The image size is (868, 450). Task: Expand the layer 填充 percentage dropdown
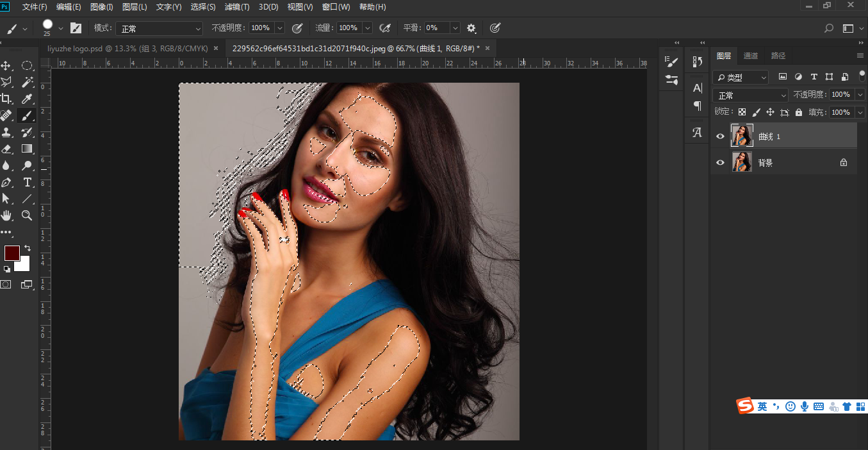coord(860,112)
